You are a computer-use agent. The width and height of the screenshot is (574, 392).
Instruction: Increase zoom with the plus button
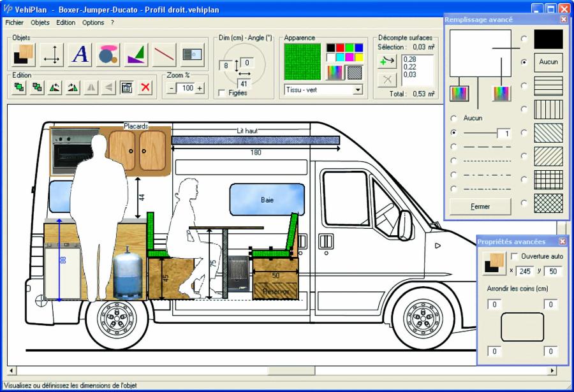tap(200, 88)
